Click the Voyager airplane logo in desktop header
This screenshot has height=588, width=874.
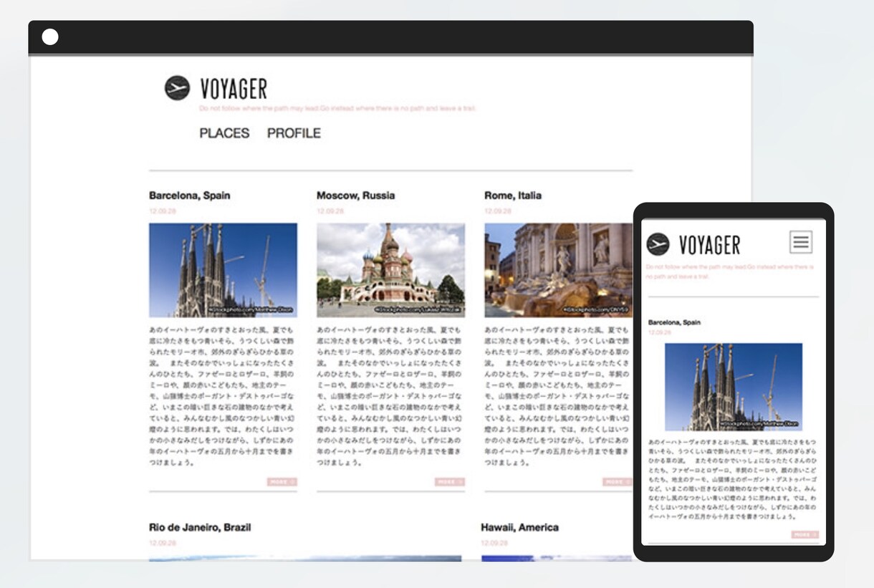[x=177, y=87]
